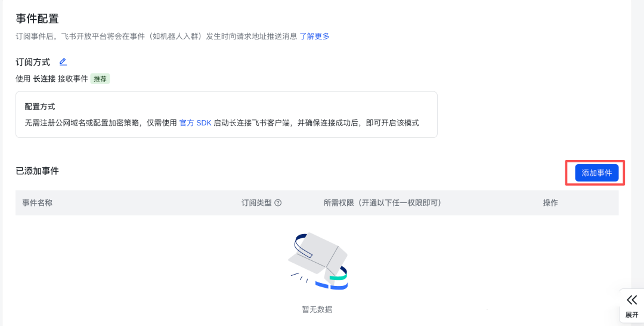Click the 事件配置 page heading
The width and height of the screenshot is (644, 326).
coord(37,19)
